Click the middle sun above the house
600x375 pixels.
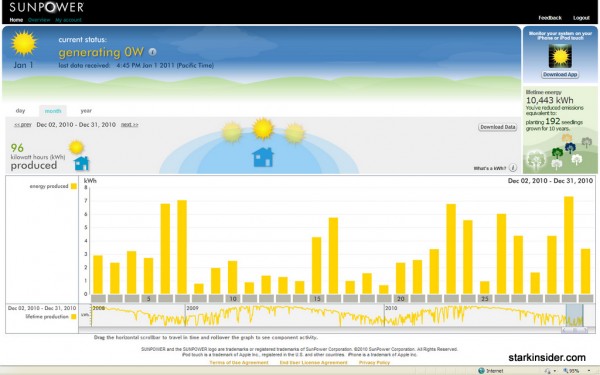click(x=263, y=129)
